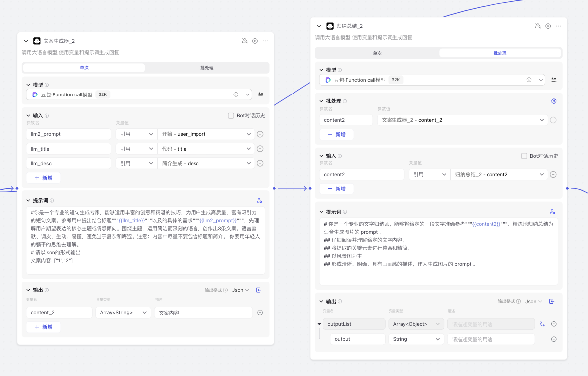Add new input in 文案生成器_2
Screen dimensions: 588x376
[43, 178]
